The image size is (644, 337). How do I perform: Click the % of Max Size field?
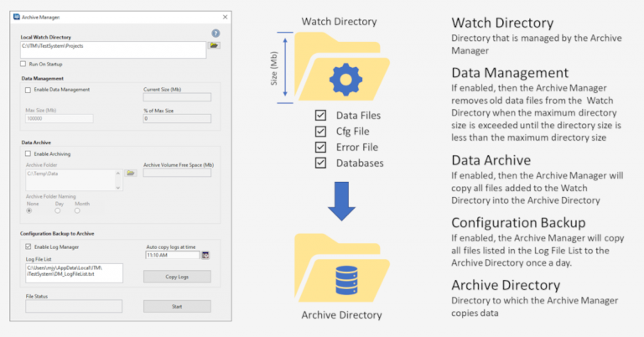pos(177,119)
